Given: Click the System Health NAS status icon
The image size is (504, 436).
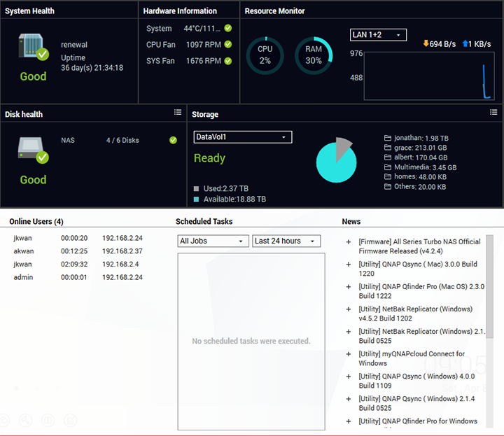Looking at the screenshot, I should 33,46.
